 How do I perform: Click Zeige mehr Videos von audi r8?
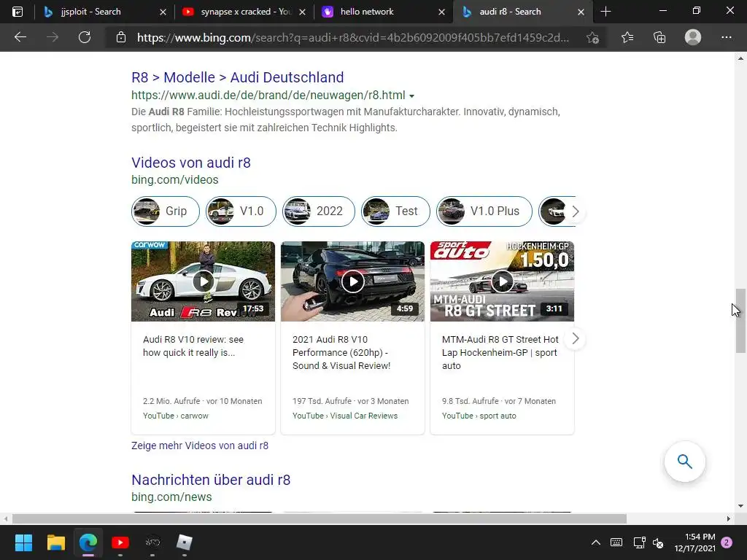pos(200,446)
